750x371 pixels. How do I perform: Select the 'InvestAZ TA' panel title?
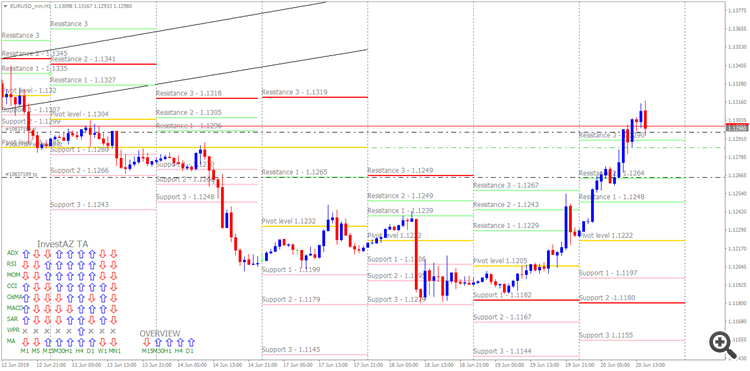click(63, 244)
